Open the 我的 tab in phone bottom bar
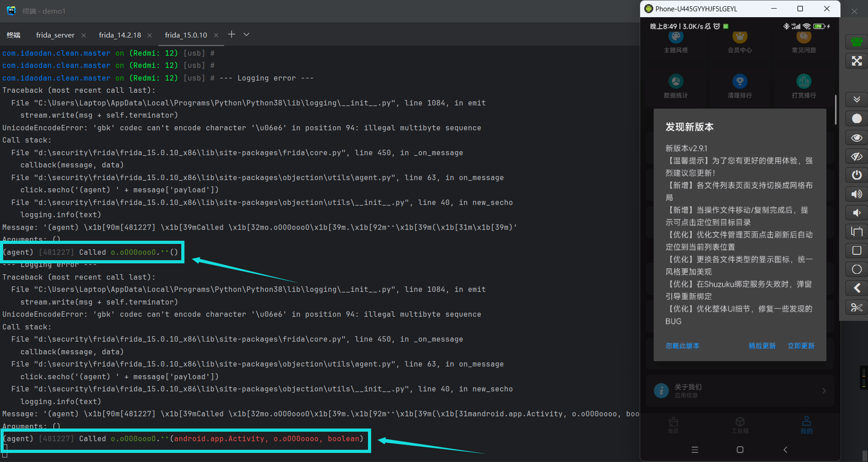 pyautogui.click(x=807, y=425)
